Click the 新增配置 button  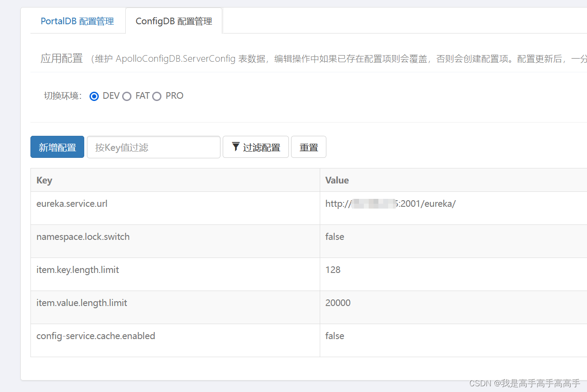tap(57, 147)
